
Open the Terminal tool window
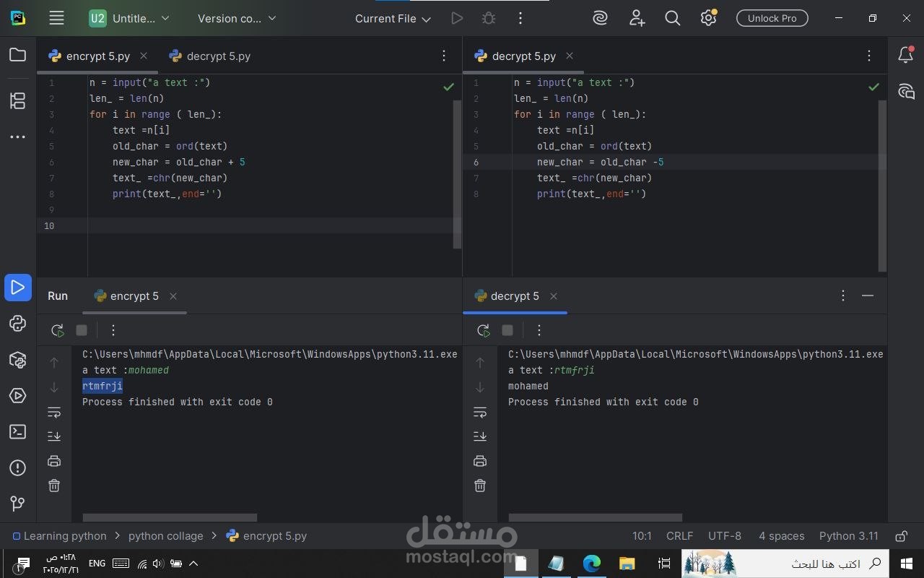point(17,431)
